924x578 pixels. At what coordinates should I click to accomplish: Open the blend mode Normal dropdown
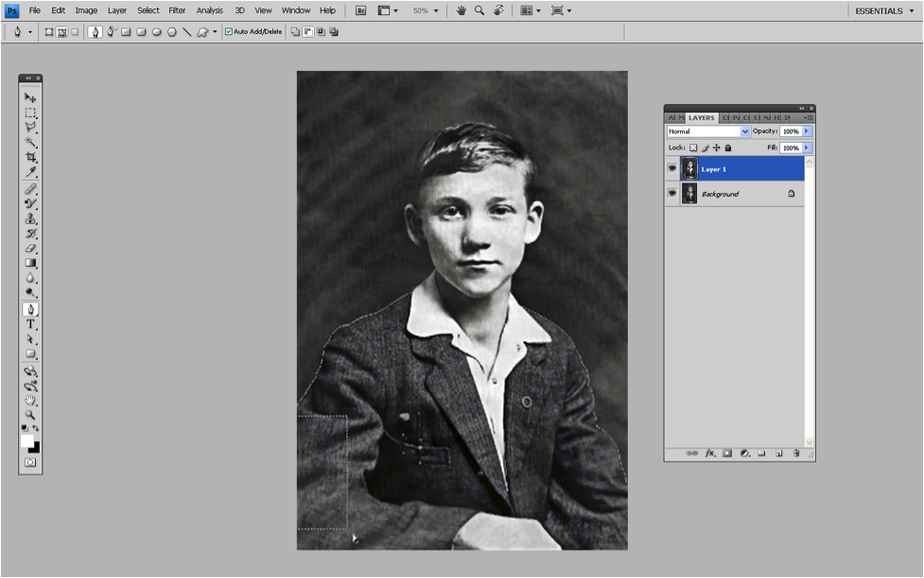point(707,131)
